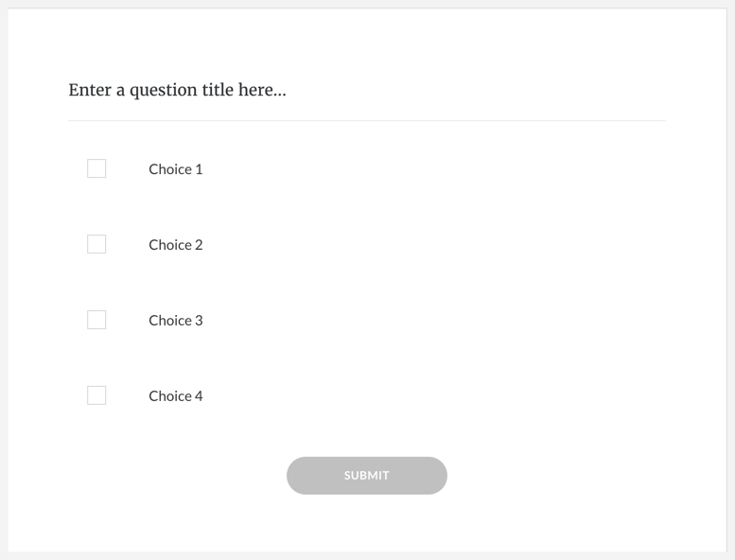The image size is (735, 560).
Task: Click the word "title" in the heading
Action: [x=218, y=90]
